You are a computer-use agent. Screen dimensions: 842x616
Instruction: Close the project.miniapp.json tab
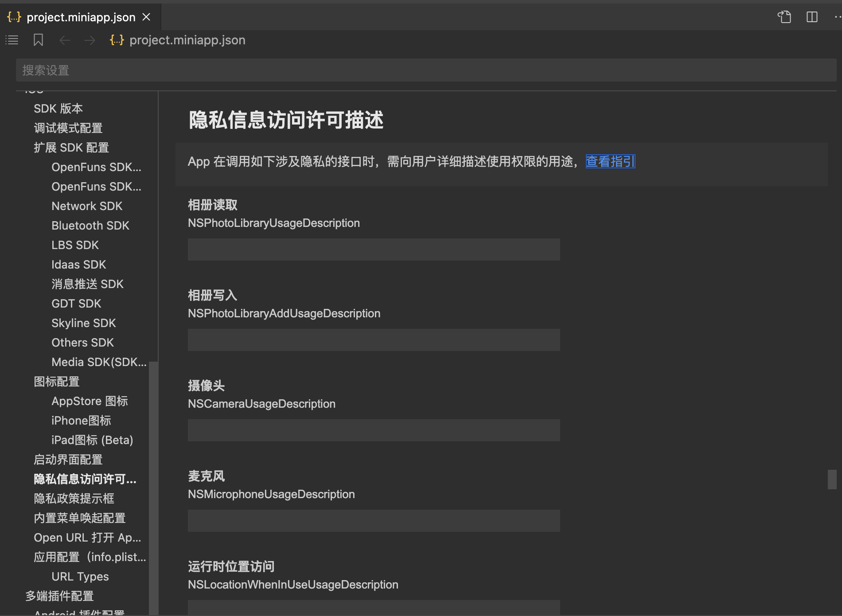coord(146,17)
